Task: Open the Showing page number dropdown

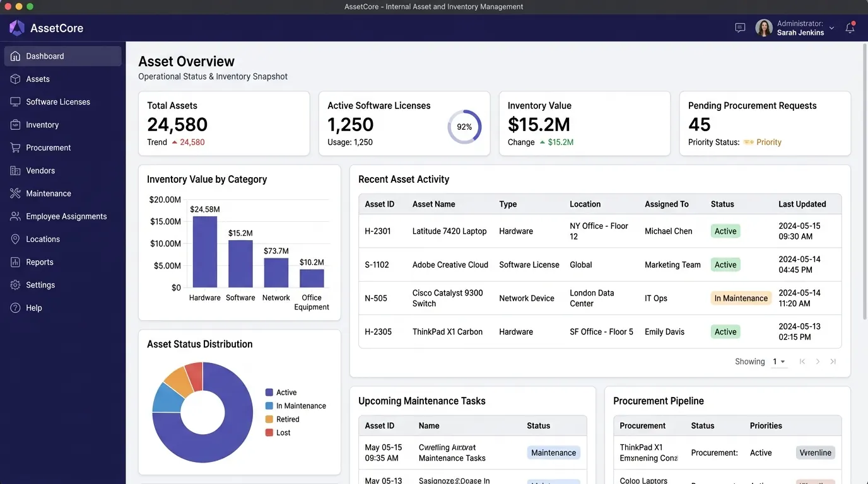Action: [x=779, y=362]
